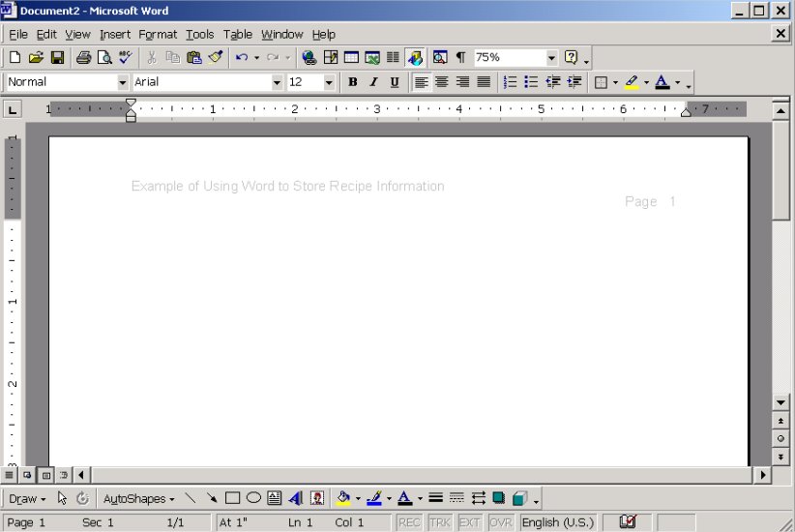Click the vertical scrollbar down arrow
The width and height of the screenshot is (795, 532).
click(x=780, y=401)
